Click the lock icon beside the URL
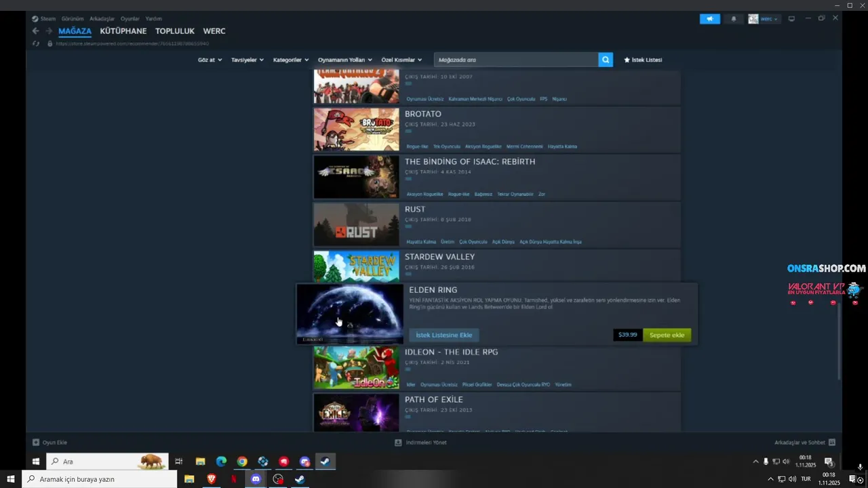Screen dimensions: 868x488 [x=49, y=43]
